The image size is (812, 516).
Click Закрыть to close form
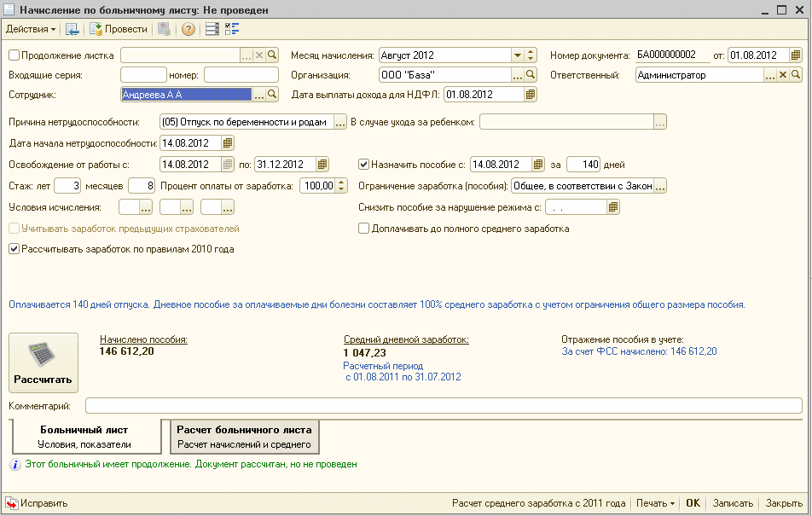tap(784, 503)
